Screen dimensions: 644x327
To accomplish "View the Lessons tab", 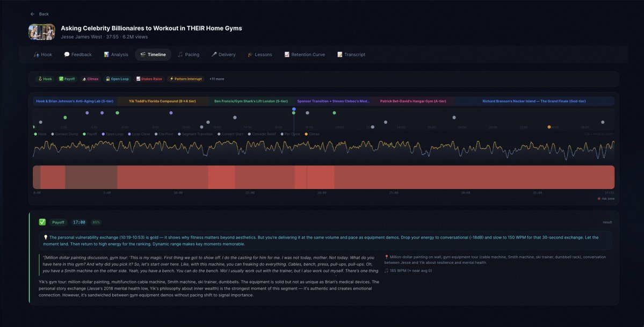I will [x=260, y=55].
